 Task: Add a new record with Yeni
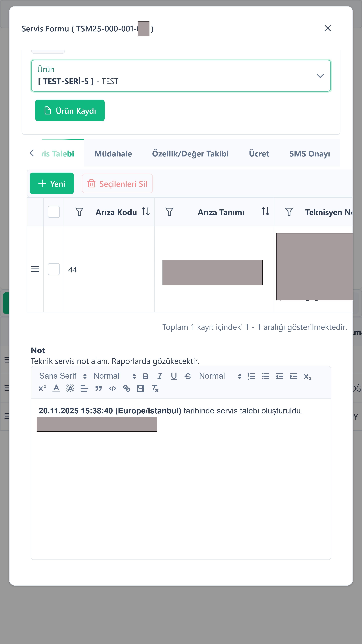coord(52,184)
